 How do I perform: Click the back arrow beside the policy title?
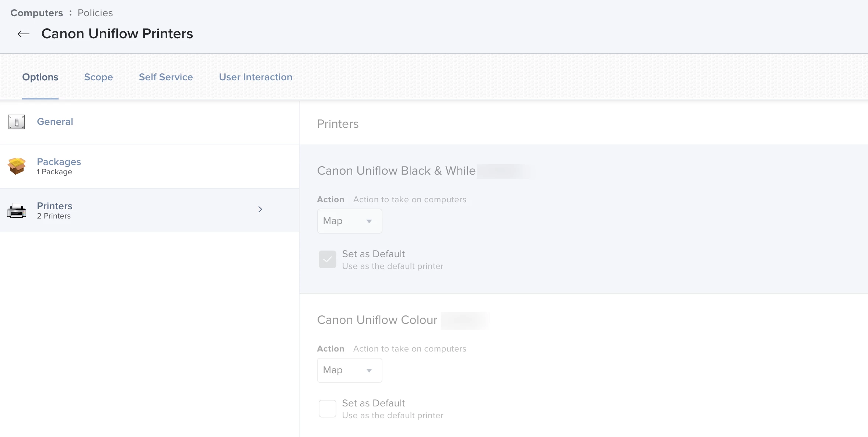(24, 34)
